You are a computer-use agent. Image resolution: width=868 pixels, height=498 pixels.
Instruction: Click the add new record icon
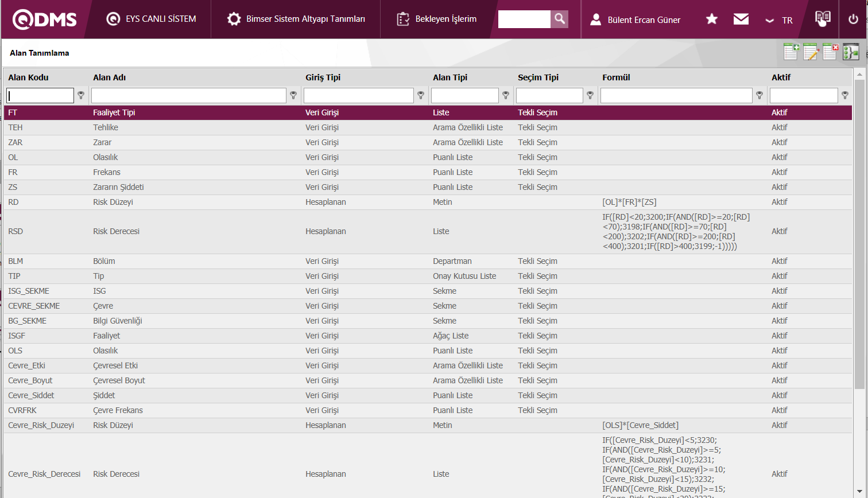791,52
